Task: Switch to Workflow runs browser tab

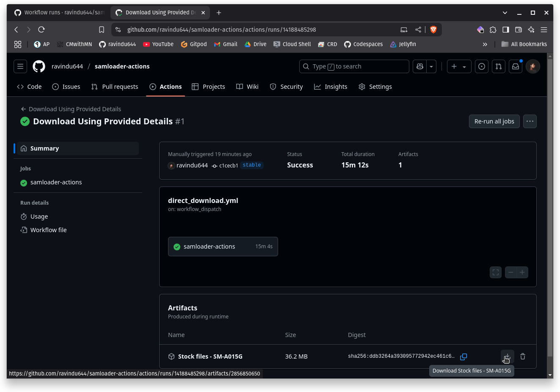Action: [x=59, y=13]
